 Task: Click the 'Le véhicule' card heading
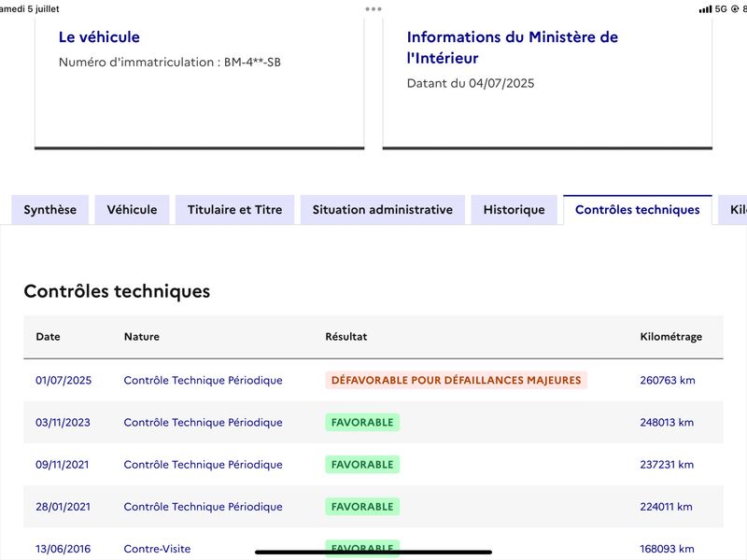[99, 37]
